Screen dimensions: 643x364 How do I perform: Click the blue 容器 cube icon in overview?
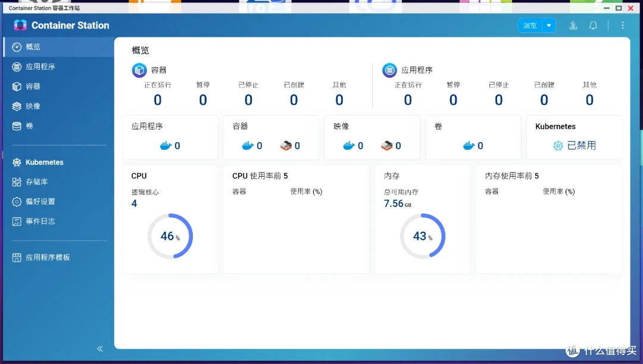(139, 70)
